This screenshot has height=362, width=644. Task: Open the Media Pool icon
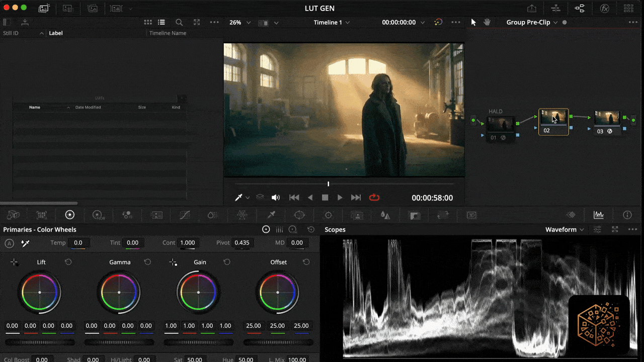(93, 8)
